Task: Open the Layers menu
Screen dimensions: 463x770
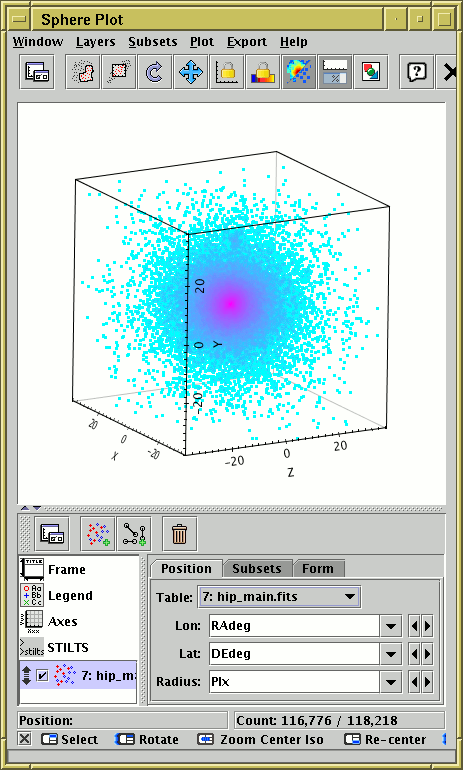Action: 95,42
